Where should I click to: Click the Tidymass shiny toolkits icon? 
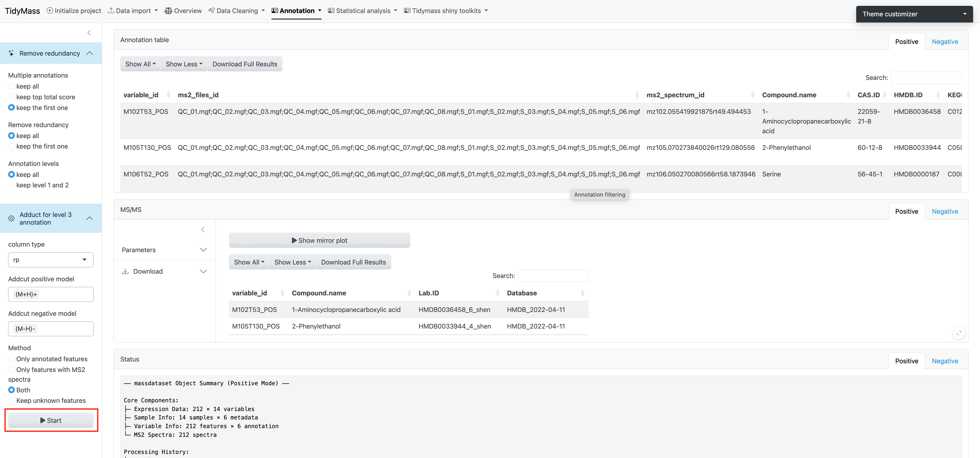pyautogui.click(x=407, y=11)
